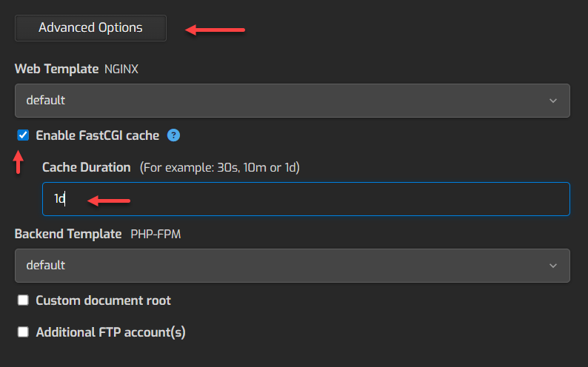Viewport: 588px width, 367px height.
Task: Click the blue FastCGI help question icon
Action: 173,135
